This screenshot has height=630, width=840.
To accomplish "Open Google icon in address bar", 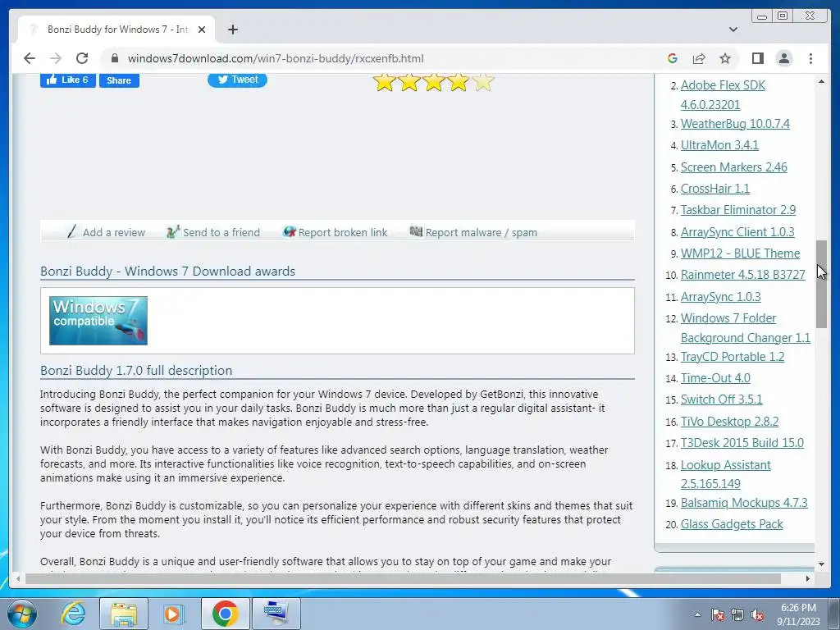I will [x=673, y=58].
